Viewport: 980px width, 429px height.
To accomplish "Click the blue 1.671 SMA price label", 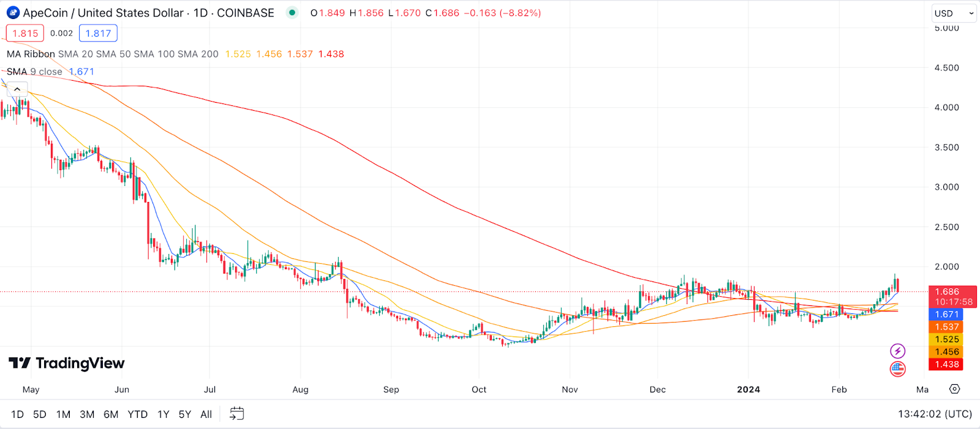I will (x=946, y=314).
